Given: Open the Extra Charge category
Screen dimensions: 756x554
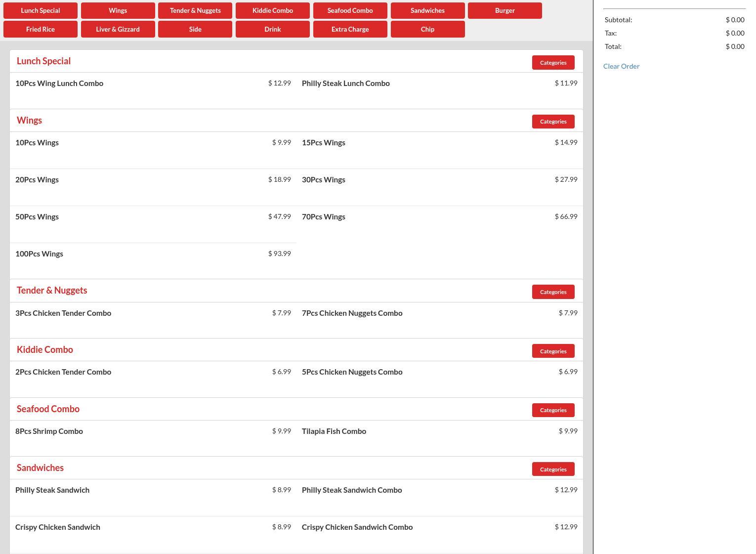Looking at the screenshot, I should 350,29.
